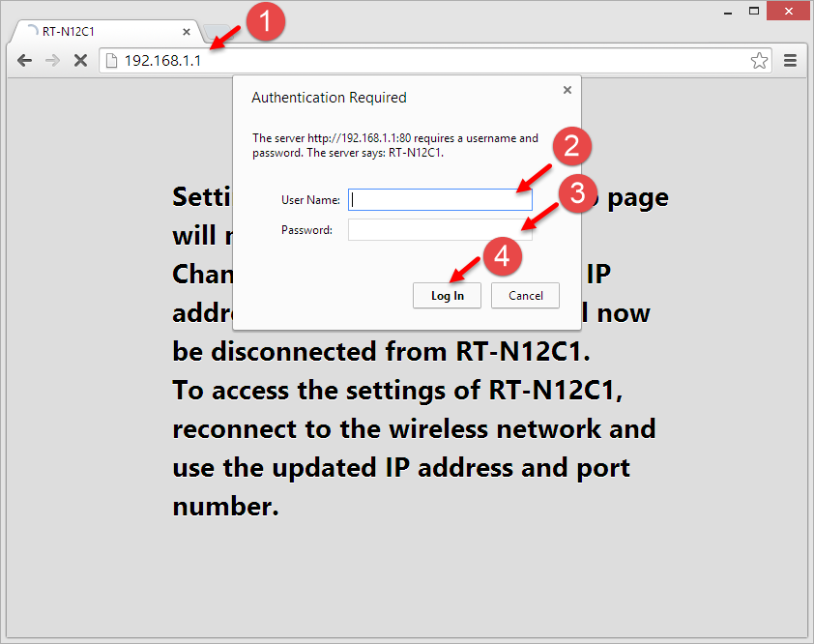
Task: Go back using the browser back arrow
Action: coord(24,61)
